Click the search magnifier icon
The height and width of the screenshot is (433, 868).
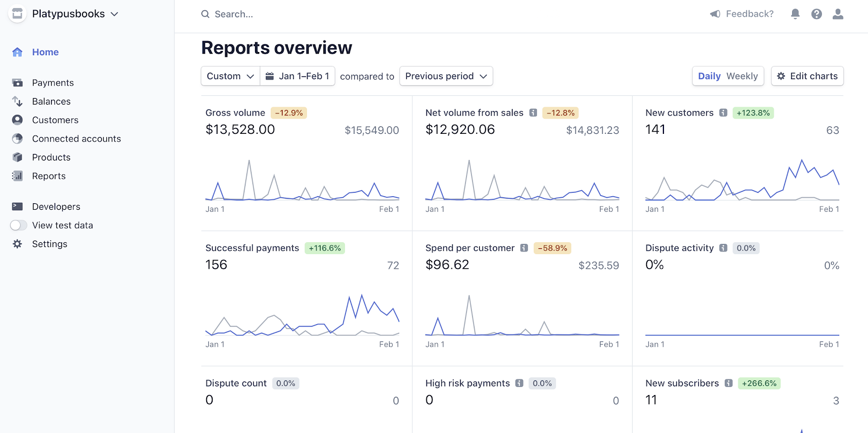pos(205,14)
